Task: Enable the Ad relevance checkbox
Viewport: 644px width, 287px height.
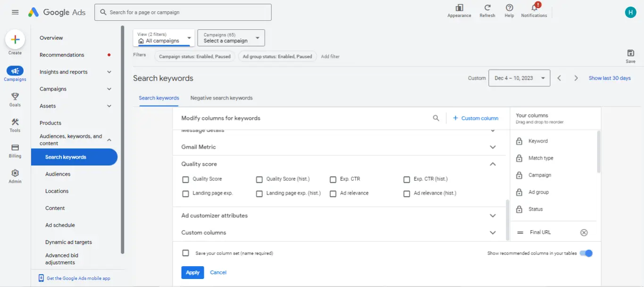Action: (333, 194)
